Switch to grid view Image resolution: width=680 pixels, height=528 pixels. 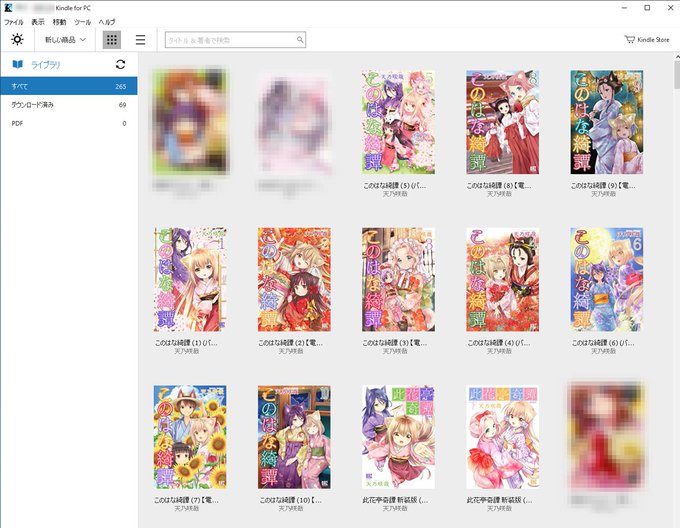tap(112, 40)
